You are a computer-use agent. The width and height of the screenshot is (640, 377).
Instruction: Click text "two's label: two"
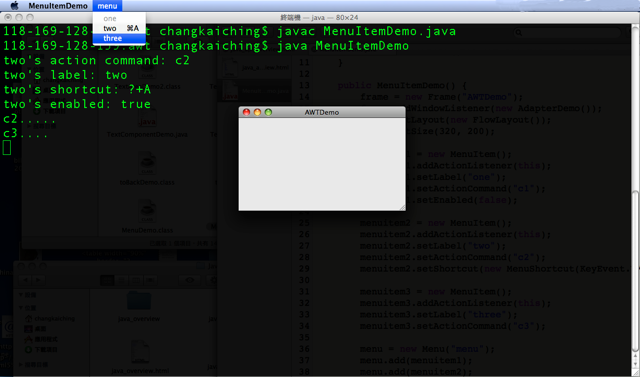tap(65, 75)
